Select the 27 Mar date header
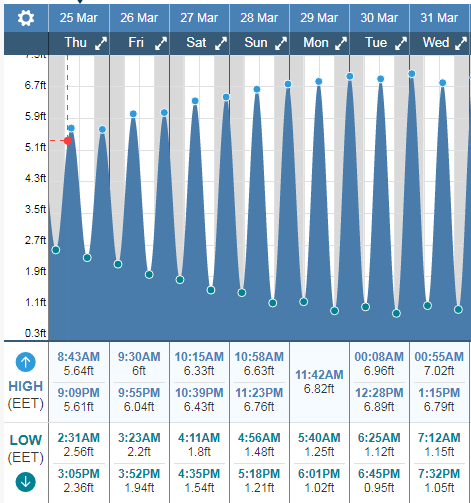The height and width of the screenshot is (503, 471). pyautogui.click(x=199, y=18)
